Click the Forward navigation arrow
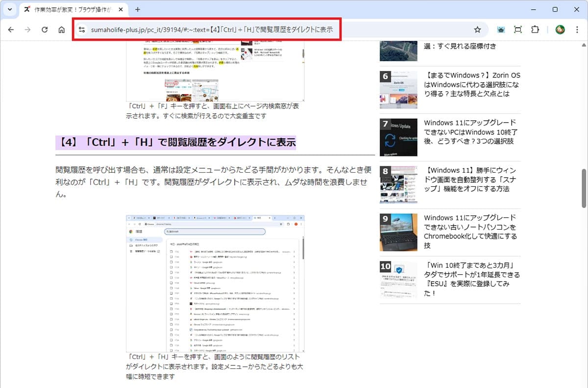 (x=27, y=30)
